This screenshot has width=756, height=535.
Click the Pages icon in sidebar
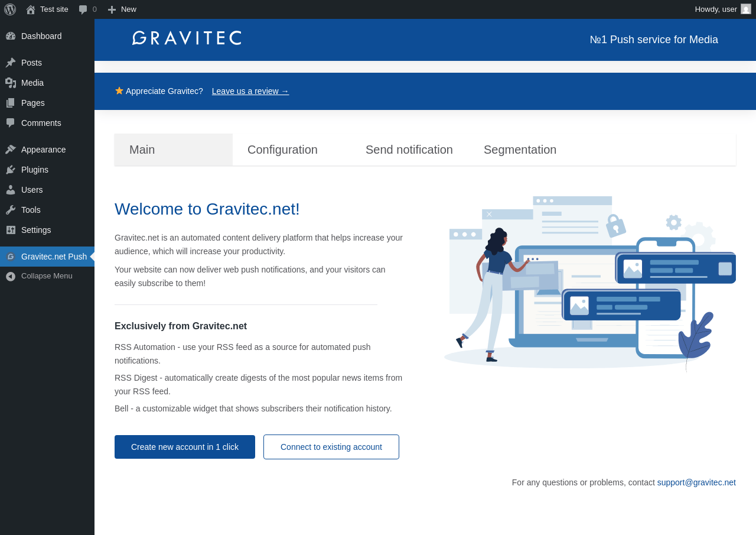pos(11,103)
